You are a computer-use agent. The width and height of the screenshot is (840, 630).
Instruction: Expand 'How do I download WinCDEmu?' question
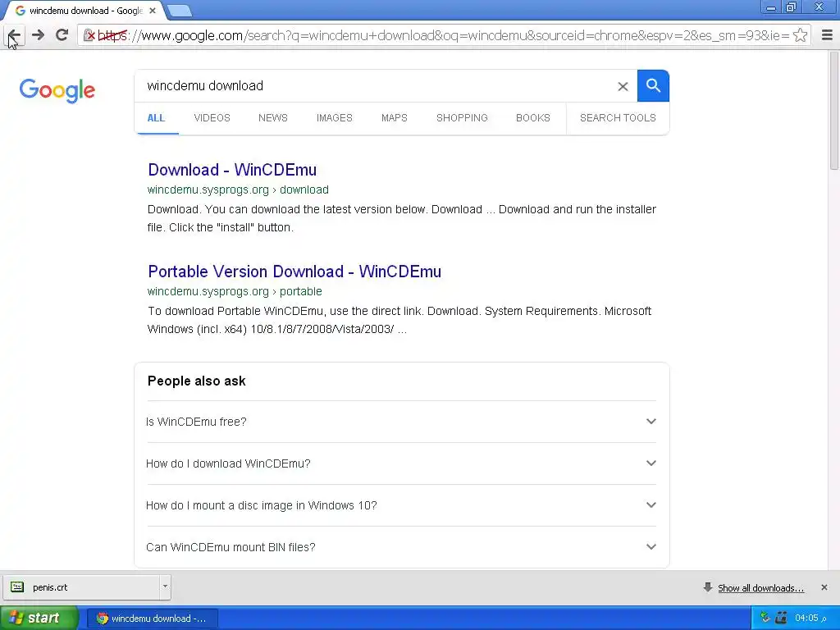[x=401, y=463]
